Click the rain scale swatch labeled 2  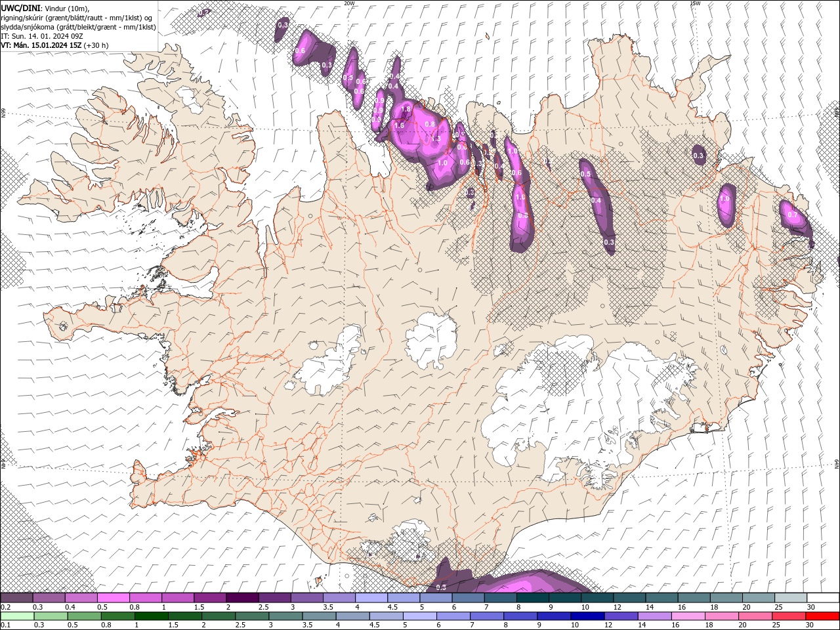tap(218, 616)
